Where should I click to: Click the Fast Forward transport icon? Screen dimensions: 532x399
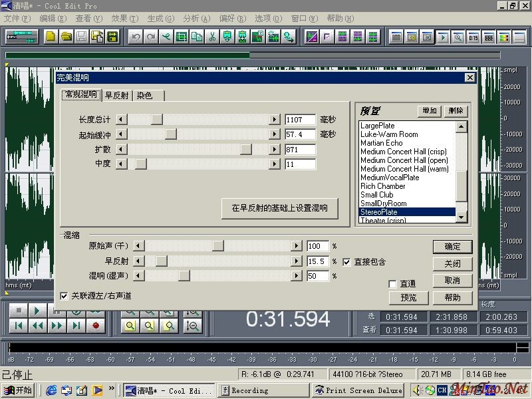click(57, 325)
